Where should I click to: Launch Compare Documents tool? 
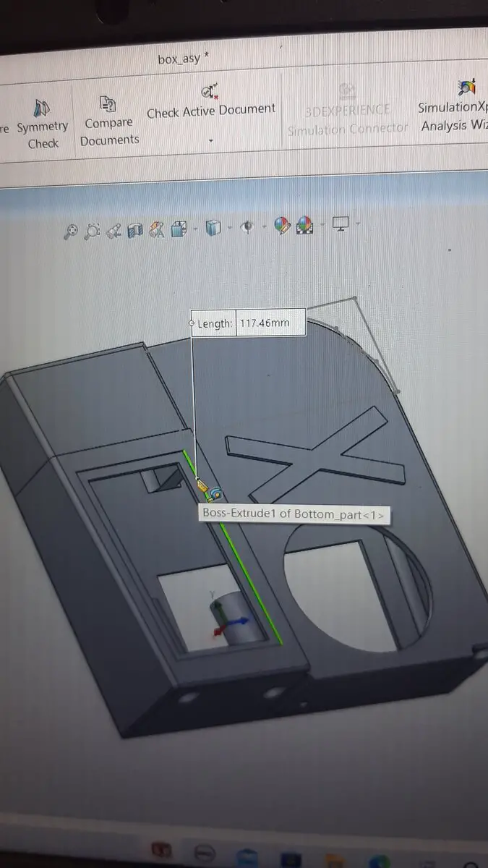(109, 122)
